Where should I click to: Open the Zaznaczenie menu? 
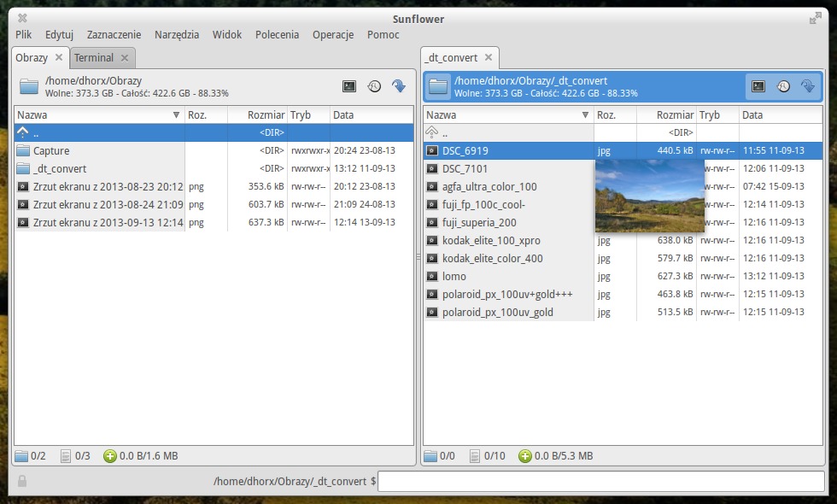point(114,35)
